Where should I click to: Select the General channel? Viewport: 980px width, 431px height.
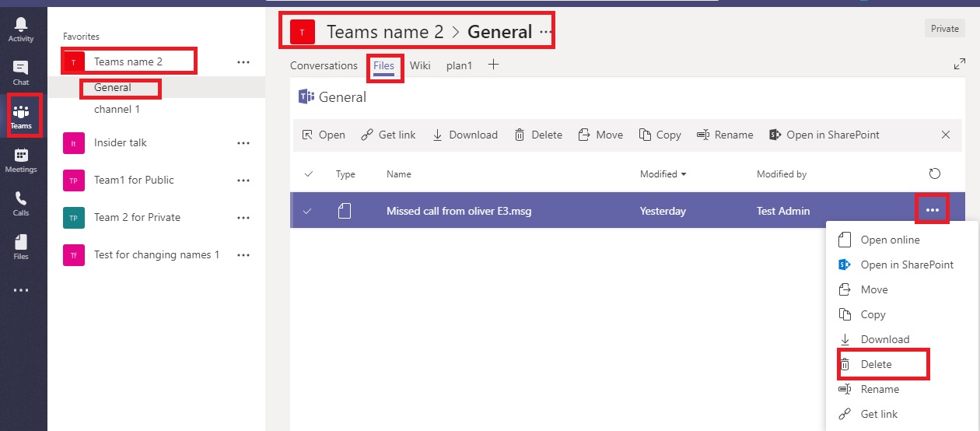(x=113, y=87)
